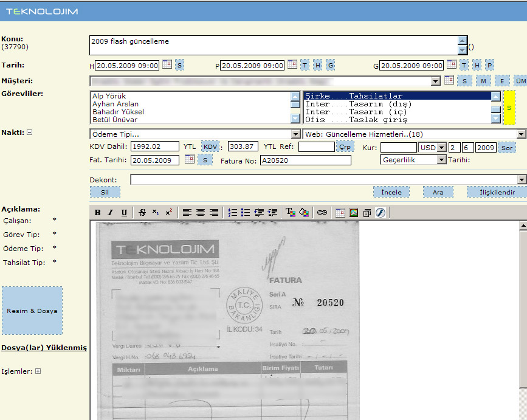
Task: Select Şirke....Tahsilatlar list entry
Action: (398, 96)
